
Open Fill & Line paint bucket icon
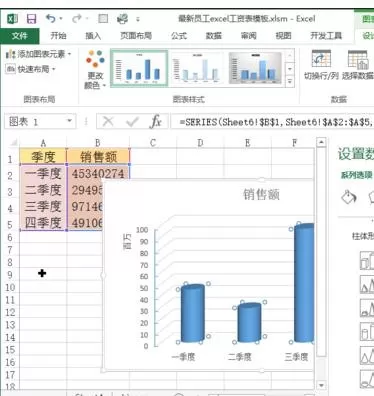coord(349,197)
